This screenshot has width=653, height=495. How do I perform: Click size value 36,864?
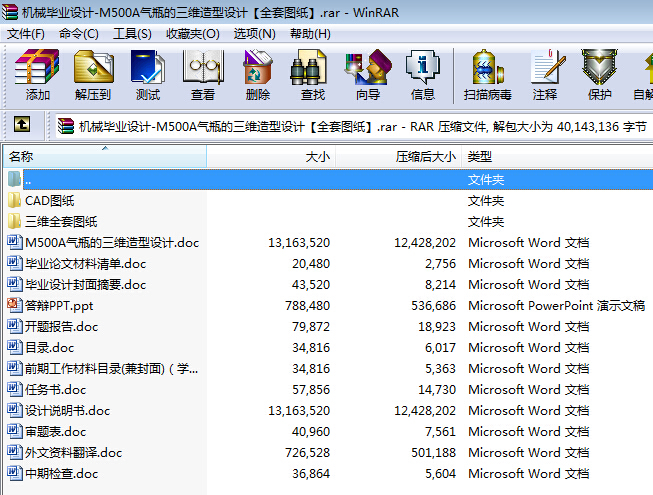pyautogui.click(x=311, y=473)
